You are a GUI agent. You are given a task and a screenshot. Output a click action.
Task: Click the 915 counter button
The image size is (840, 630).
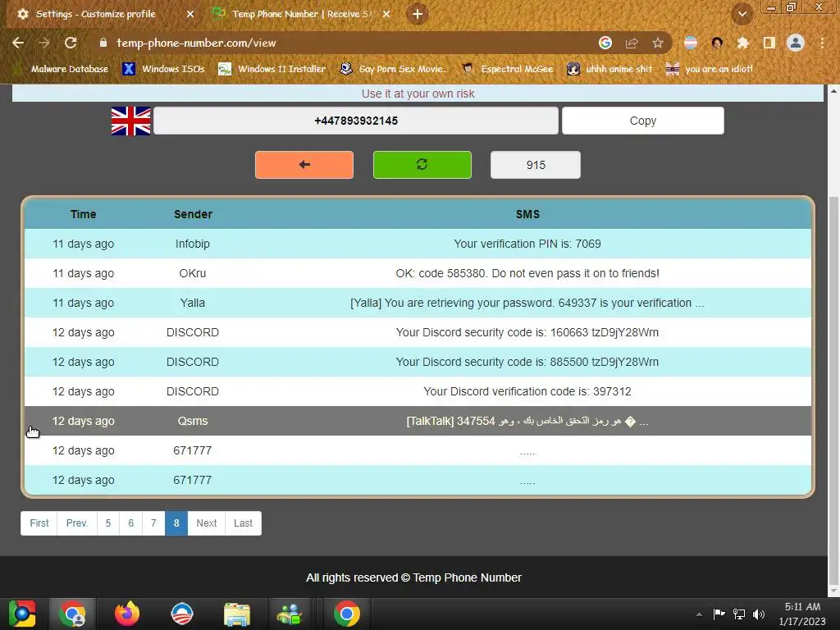535,164
